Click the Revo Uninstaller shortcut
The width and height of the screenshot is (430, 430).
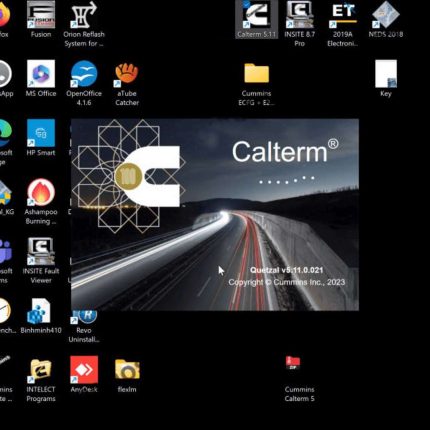click(x=84, y=327)
